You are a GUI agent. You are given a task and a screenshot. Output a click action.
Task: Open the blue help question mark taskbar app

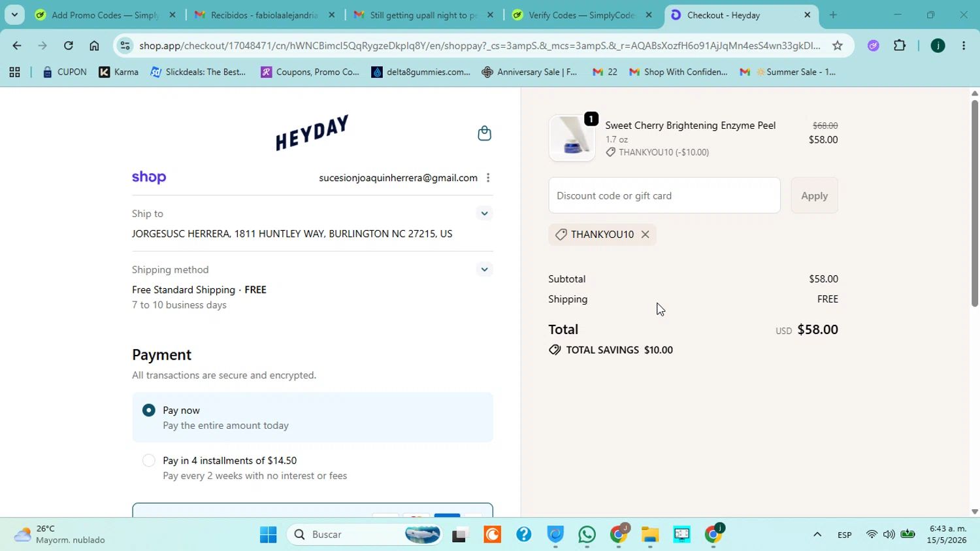(523, 535)
